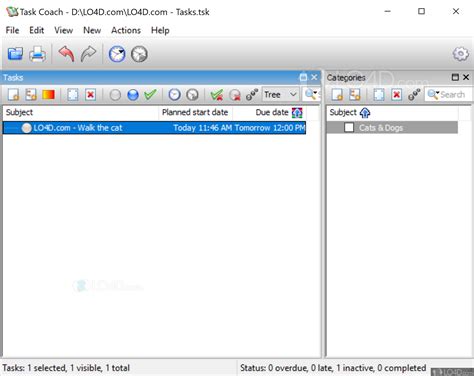Open search options magnifier in Categories panel
Screen dimensions: 474x376
tap(433, 94)
